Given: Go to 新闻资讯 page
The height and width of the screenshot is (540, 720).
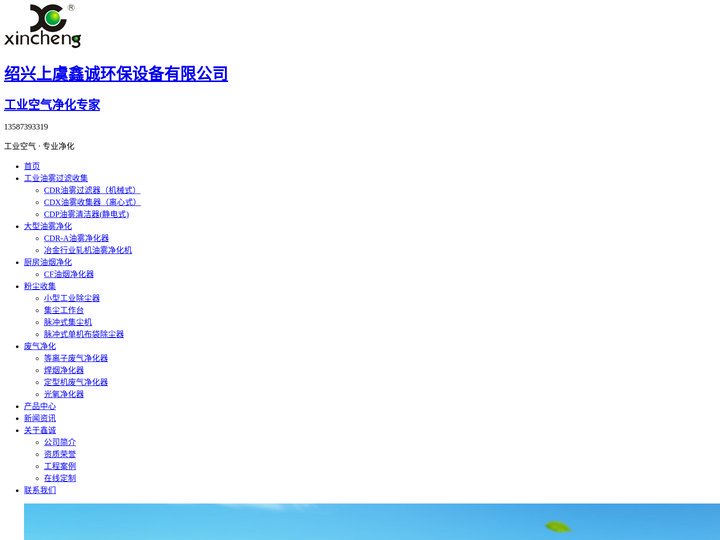Looking at the screenshot, I should (x=39, y=418).
